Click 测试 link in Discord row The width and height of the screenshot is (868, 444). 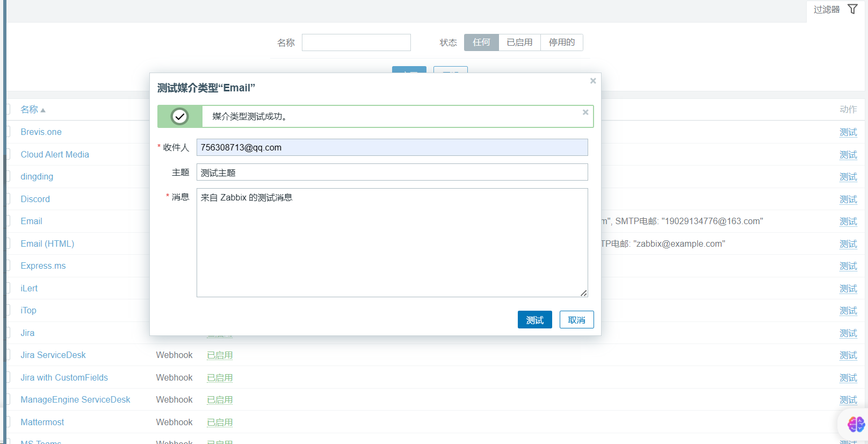[x=848, y=199]
